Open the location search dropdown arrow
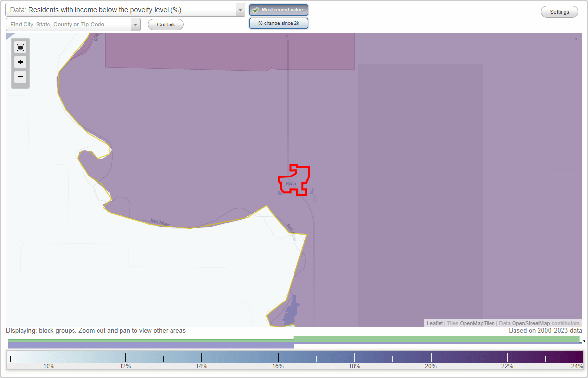 136,24
